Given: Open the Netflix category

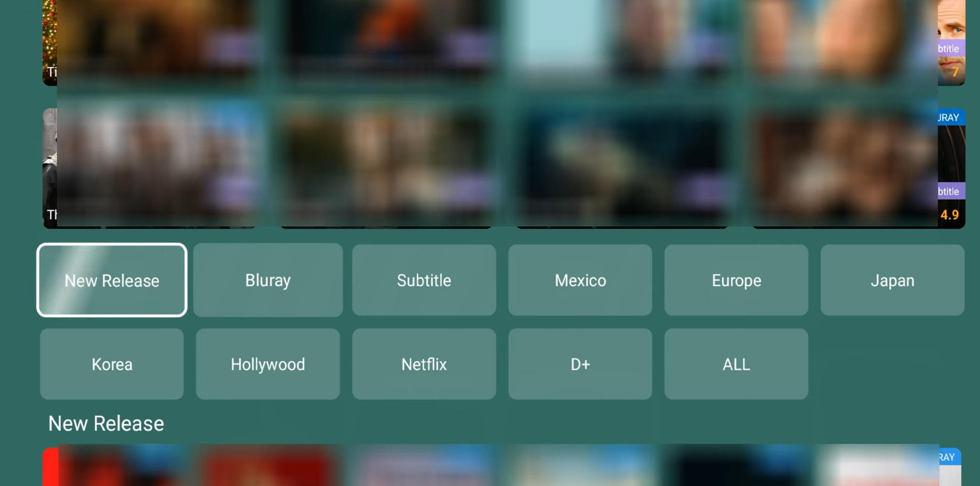Looking at the screenshot, I should pos(424,364).
